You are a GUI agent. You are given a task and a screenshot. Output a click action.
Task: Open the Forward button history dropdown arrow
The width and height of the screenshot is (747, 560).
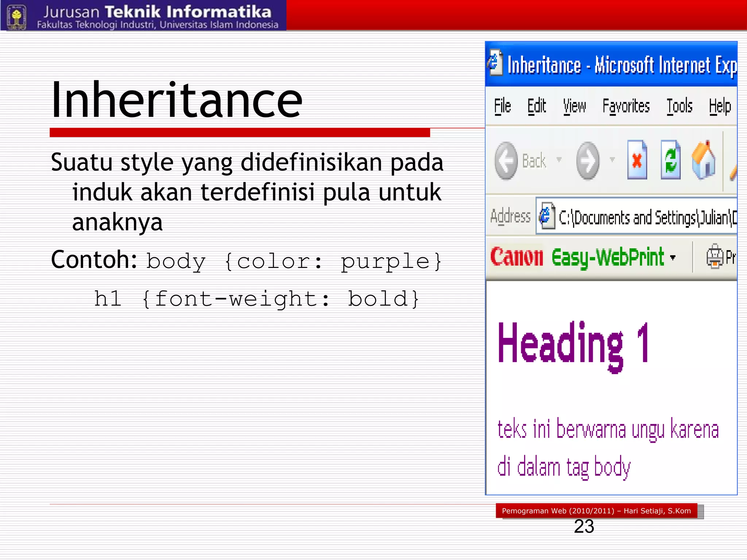click(612, 159)
